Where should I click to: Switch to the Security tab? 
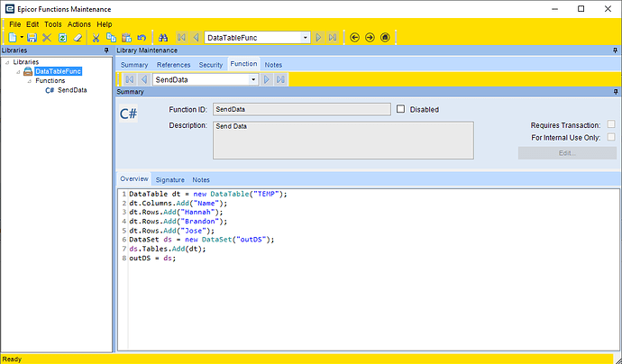(211, 65)
